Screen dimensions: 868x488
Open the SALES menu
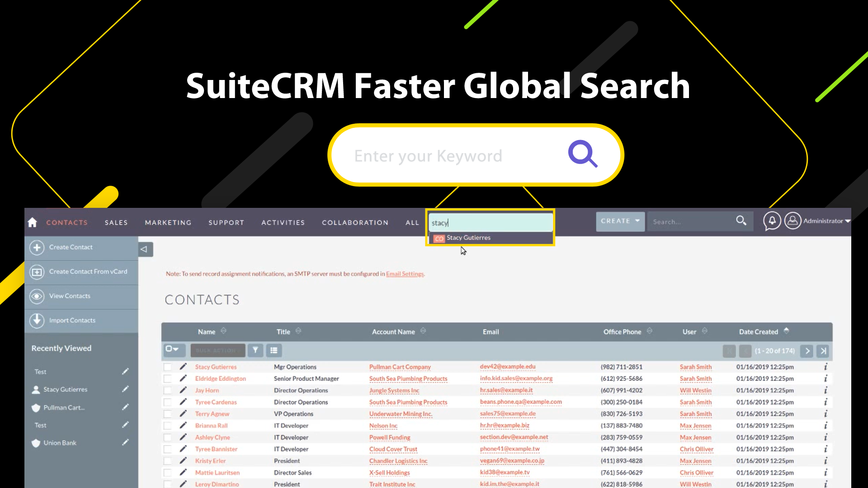(116, 222)
